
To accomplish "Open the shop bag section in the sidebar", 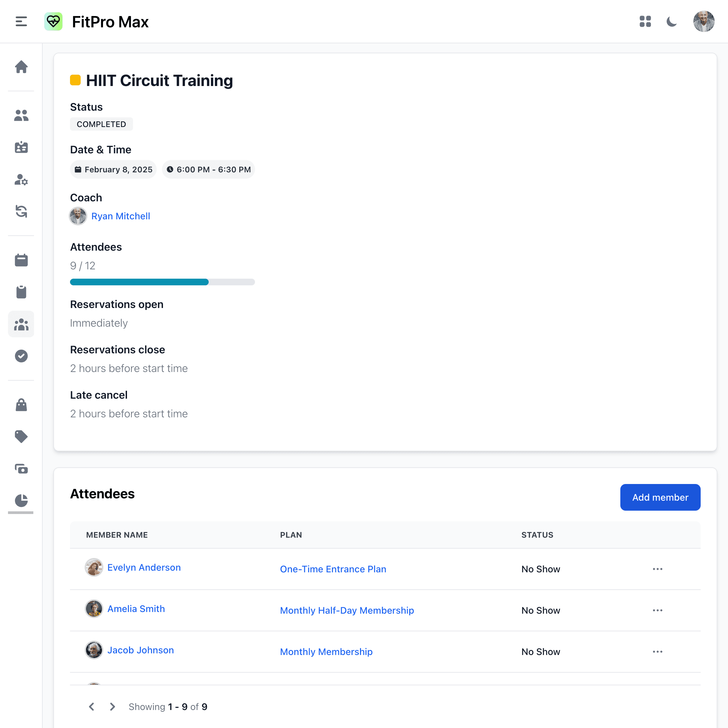I will click(21, 405).
